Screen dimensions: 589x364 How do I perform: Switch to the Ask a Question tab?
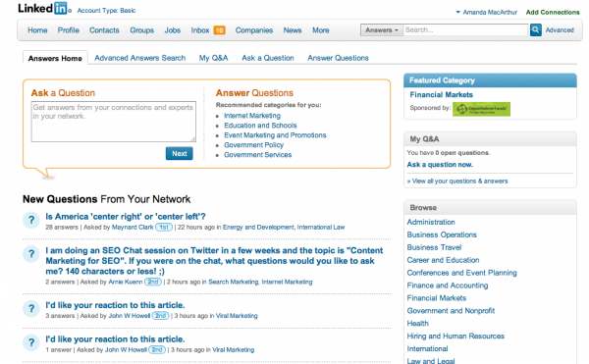pos(268,58)
